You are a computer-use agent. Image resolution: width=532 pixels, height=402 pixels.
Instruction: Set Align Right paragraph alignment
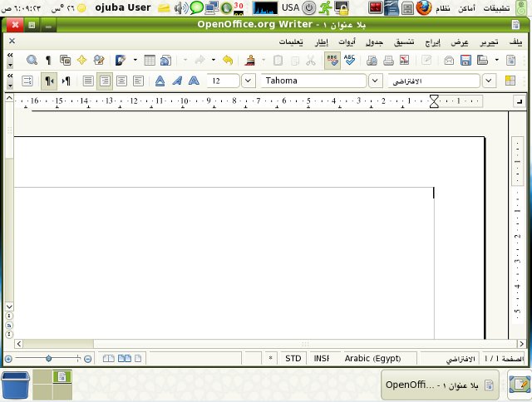(105, 81)
